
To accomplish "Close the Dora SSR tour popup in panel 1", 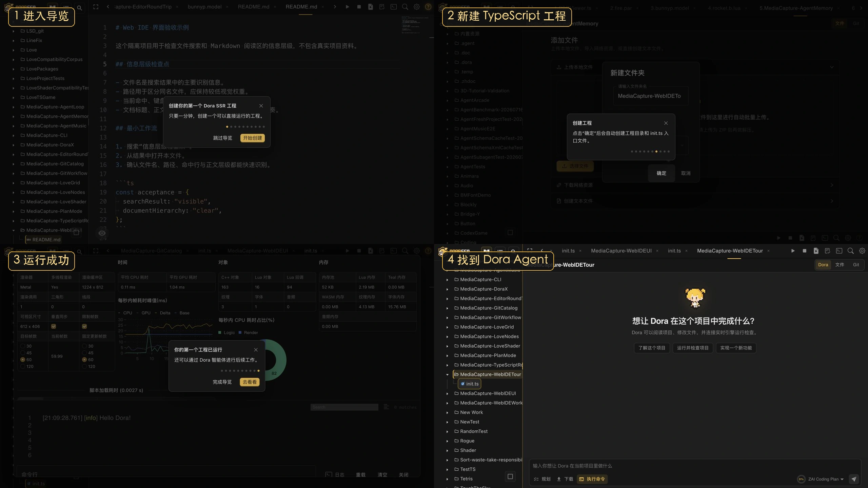I will click(x=261, y=106).
